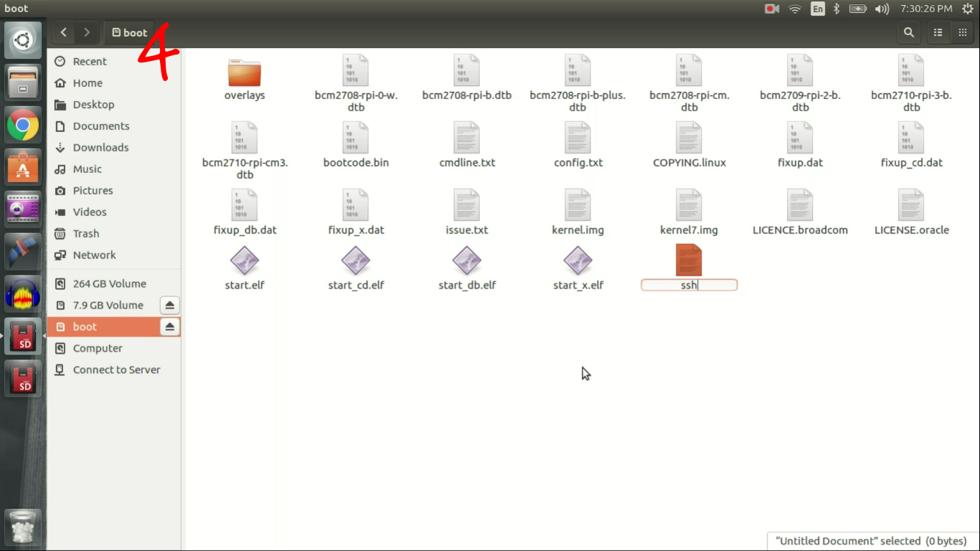This screenshot has width=980, height=551.
Task: Select the LICENCE.broadcom file icon
Action: 800,205
